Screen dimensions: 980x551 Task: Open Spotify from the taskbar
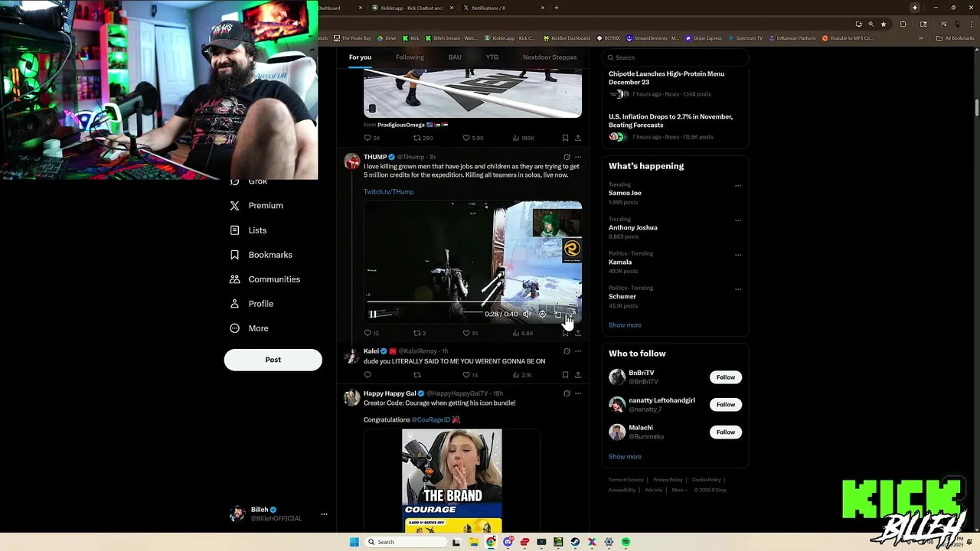pyautogui.click(x=626, y=542)
